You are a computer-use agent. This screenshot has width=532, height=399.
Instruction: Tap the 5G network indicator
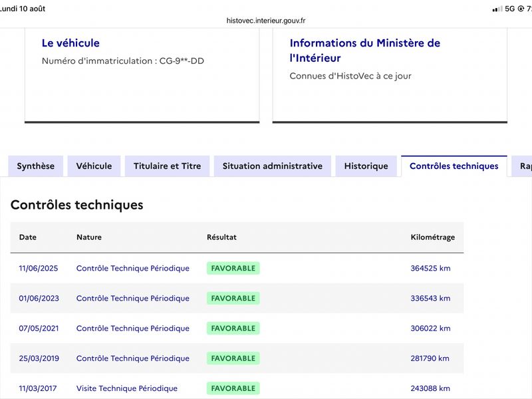(509, 9)
